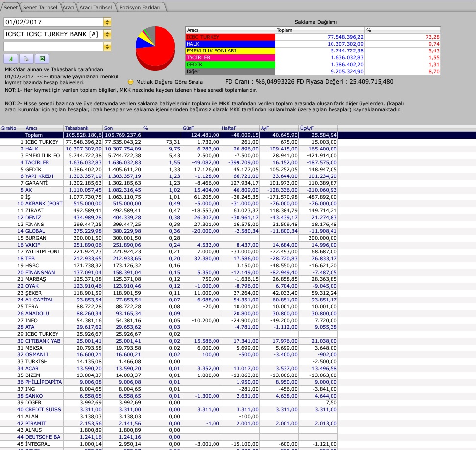Click GLOBAL row broker name

(35, 231)
